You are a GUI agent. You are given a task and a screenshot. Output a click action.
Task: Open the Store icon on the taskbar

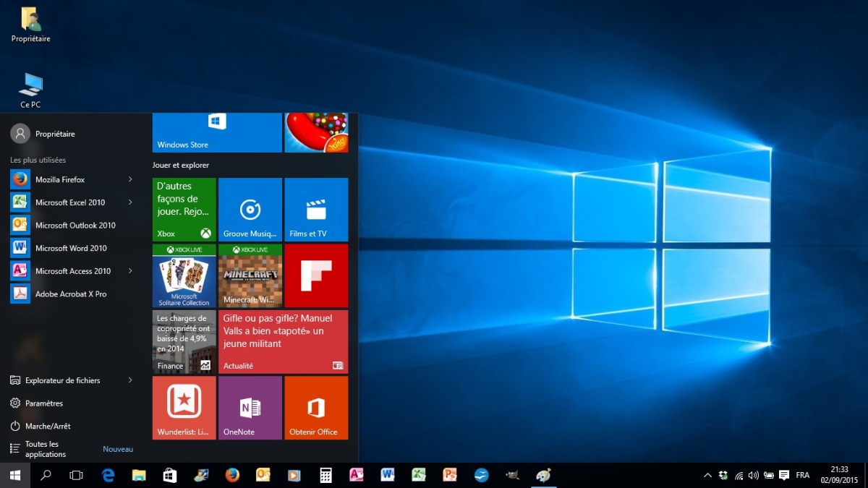[x=170, y=475]
